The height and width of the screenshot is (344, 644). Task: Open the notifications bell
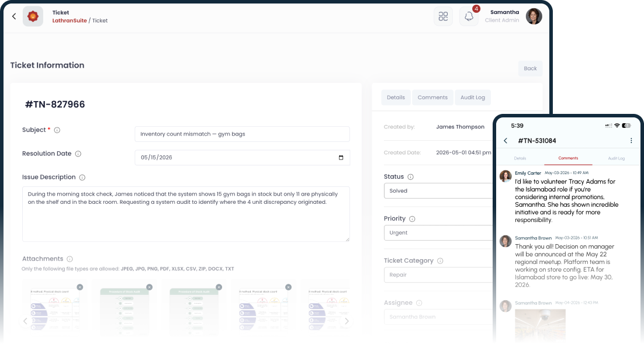tap(469, 16)
